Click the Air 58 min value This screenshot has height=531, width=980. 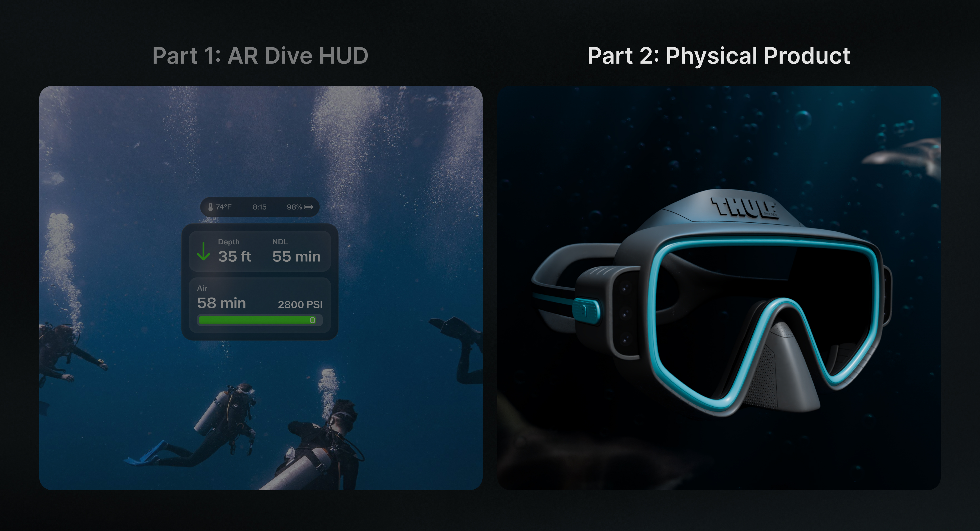(221, 303)
